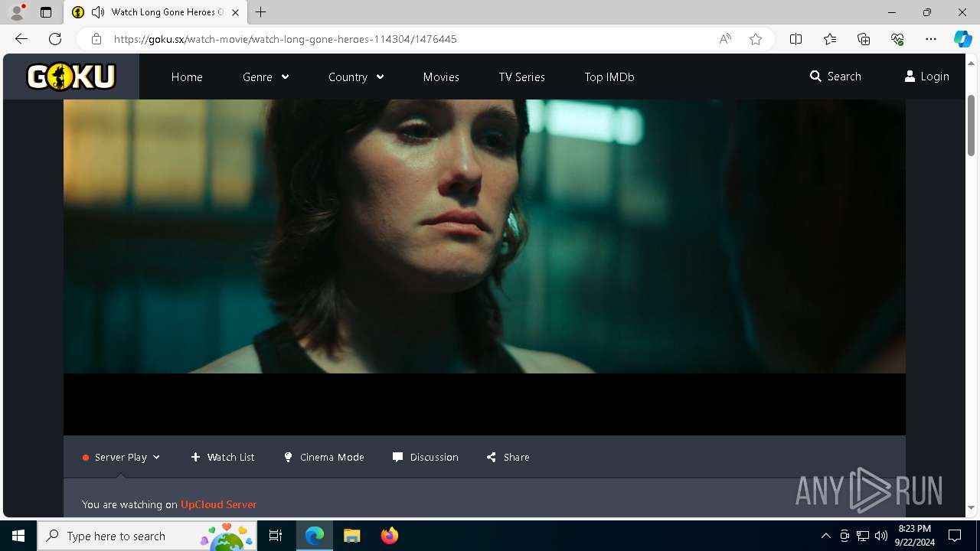This screenshot has width=980, height=551.
Task: Expand the Country dropdown
Action: point(356,77)
